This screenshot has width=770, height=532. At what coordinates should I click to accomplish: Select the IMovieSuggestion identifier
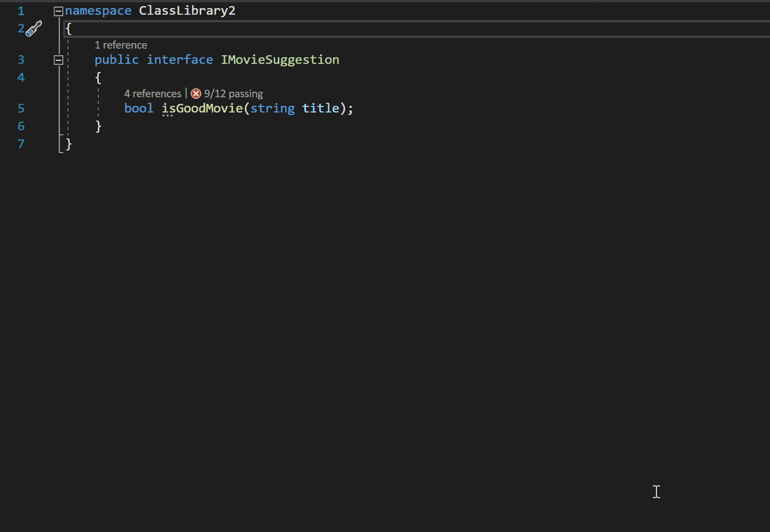pos(280,59)
